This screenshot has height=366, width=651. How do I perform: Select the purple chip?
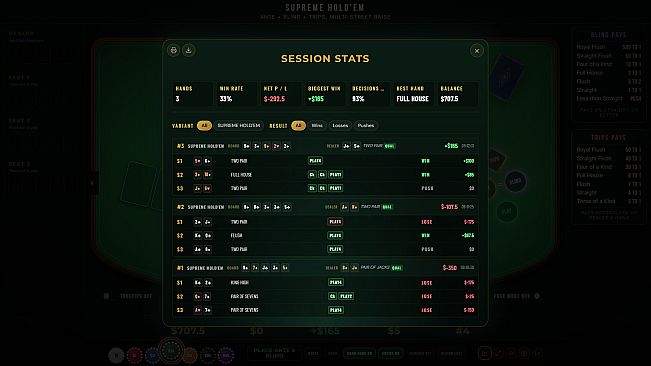(226, 355)
